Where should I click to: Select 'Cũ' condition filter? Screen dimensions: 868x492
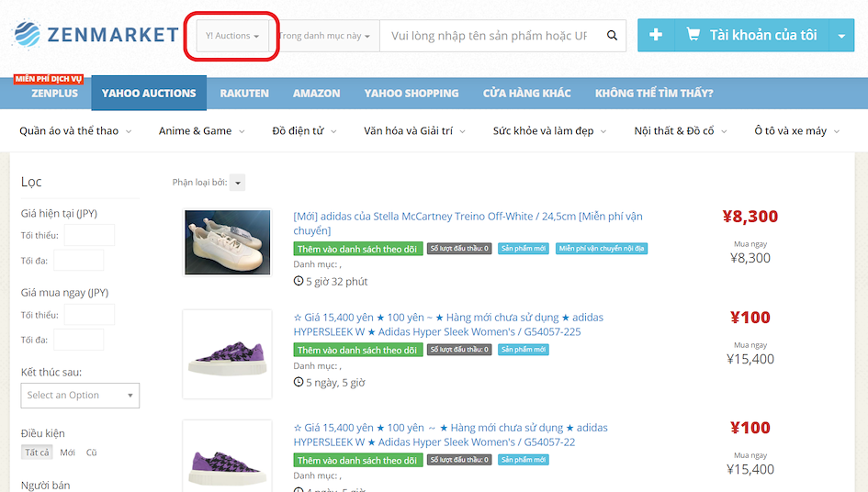click(91, 453)
